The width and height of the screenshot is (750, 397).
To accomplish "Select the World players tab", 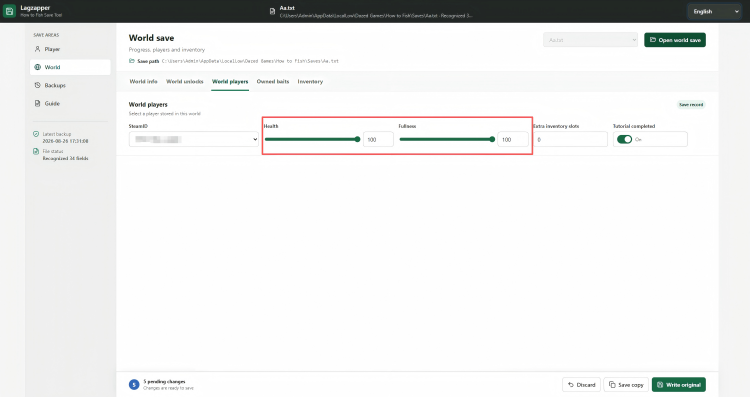I will [230, 81].
